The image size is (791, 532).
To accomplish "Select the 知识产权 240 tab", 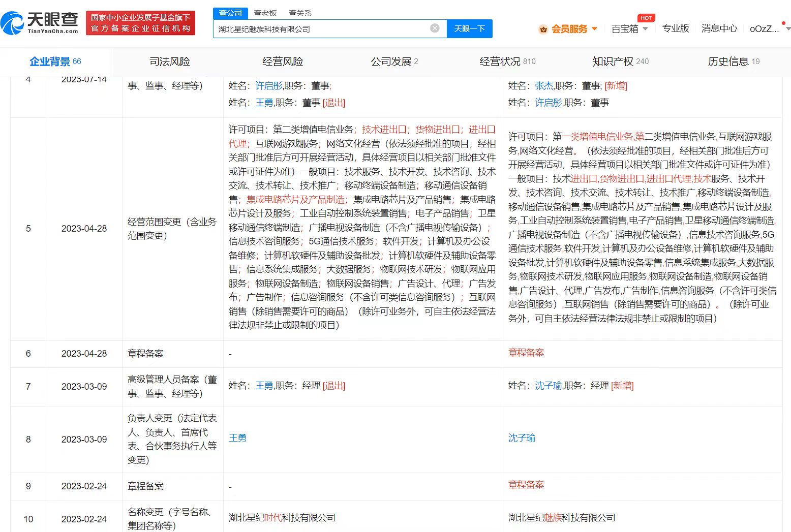I will tap(620, 61).
